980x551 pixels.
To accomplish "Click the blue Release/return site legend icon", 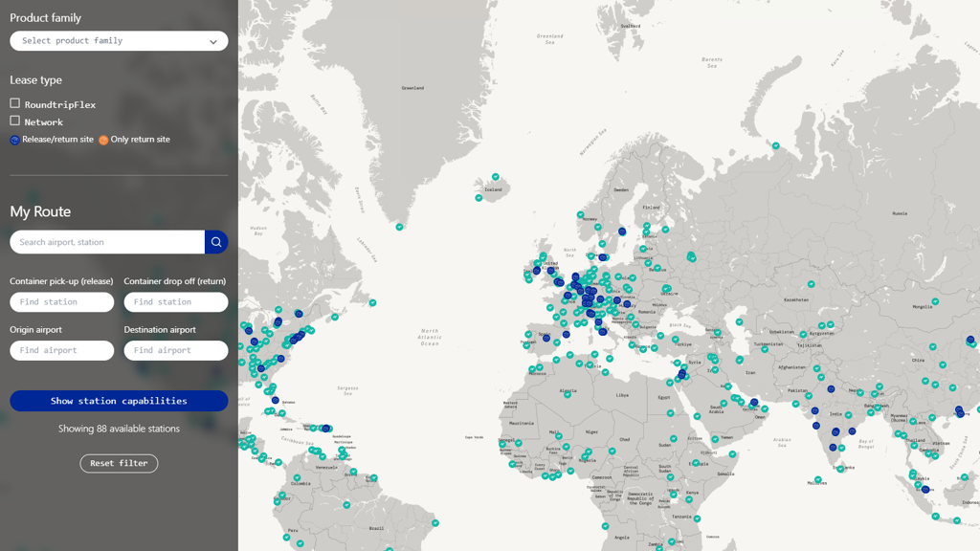I will (x=14, y=140).
